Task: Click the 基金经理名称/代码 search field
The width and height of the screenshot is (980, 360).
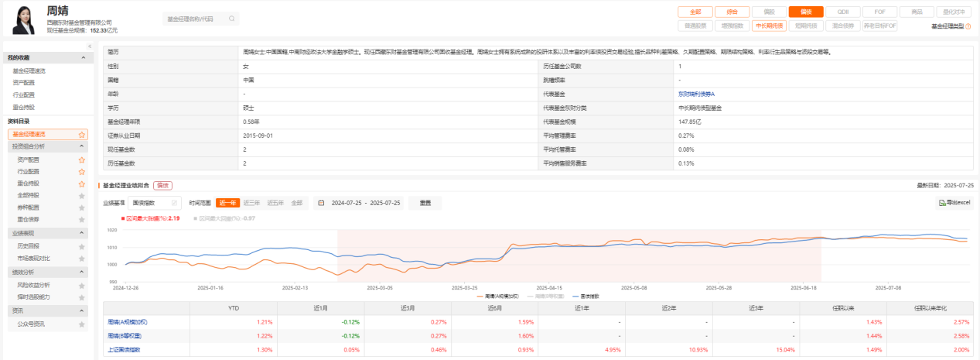Action: (202, 19)
